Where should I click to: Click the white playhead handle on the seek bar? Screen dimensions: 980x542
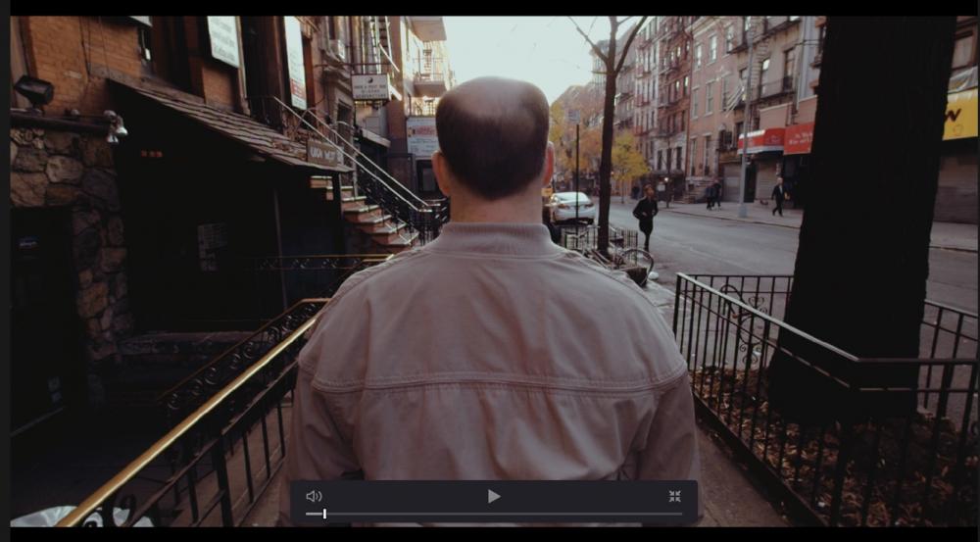324,514
